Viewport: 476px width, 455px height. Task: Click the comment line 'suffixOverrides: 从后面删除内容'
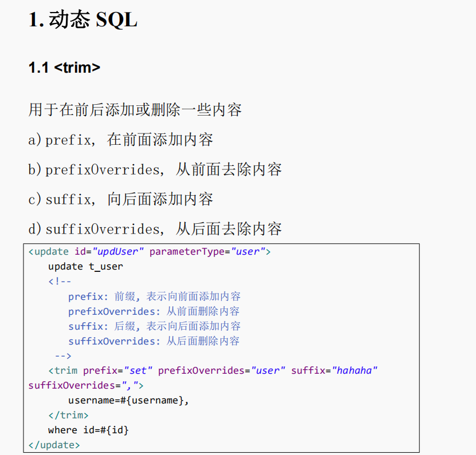coord(154,341)
